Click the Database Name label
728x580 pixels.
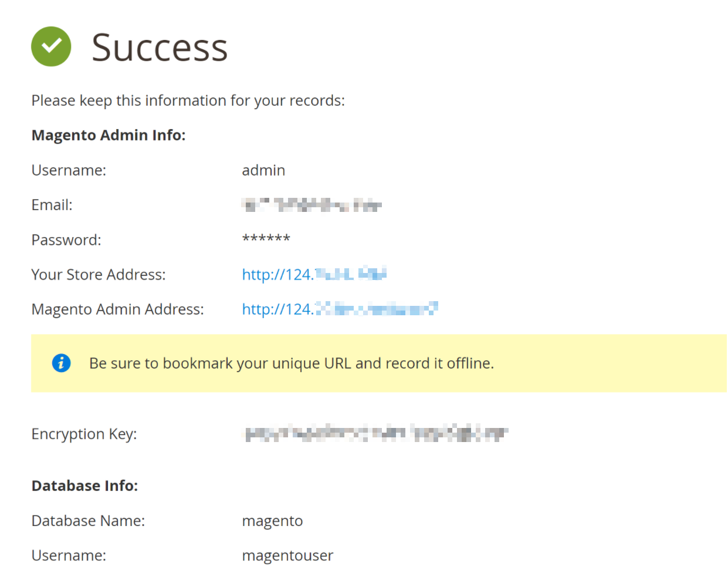(x=88, y=521)
